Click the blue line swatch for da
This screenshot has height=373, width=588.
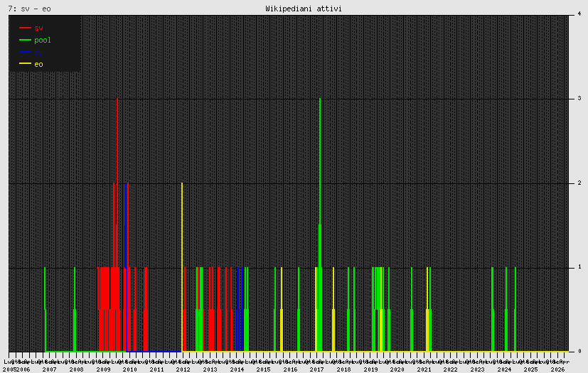[x=25, y=52]
